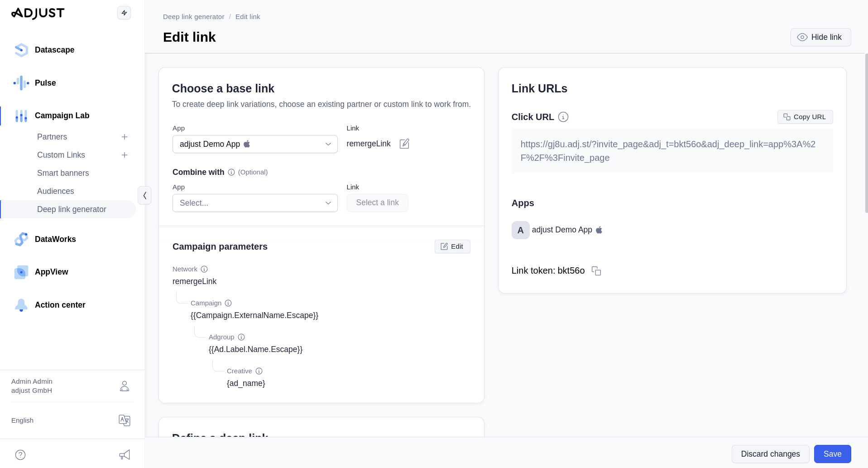
Task: Open Action center
Action: [60, 305]
